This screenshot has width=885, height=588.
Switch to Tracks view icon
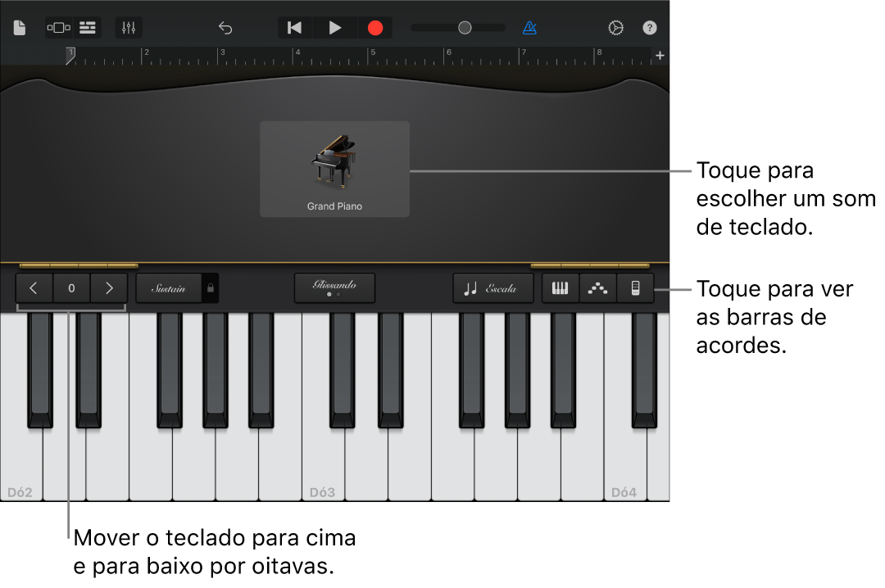(x=86, y=27)
